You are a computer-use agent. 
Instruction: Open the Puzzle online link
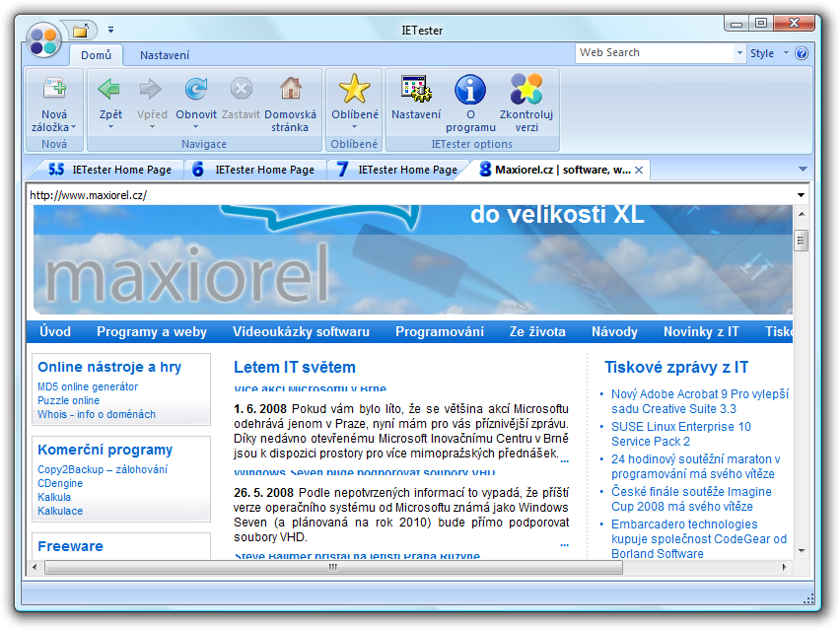(69, 400)
